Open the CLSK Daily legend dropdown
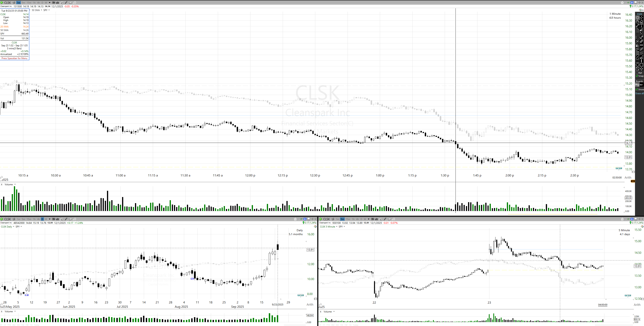 (14, 227)
